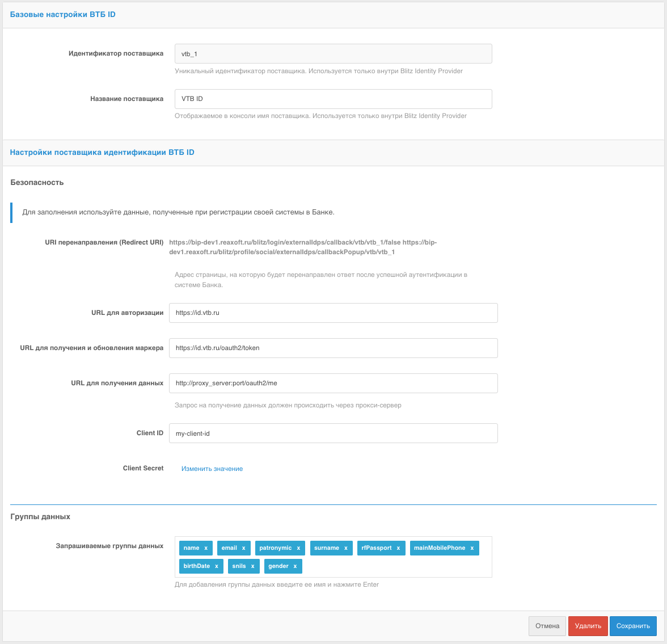Click the URL для получения данных label
Screen dimensions: 667x644
point(117,383)
